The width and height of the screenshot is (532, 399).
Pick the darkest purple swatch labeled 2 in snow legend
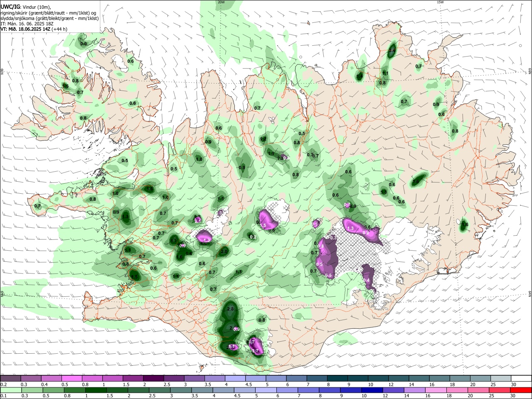pyautogui.click(x=153, y=378)
